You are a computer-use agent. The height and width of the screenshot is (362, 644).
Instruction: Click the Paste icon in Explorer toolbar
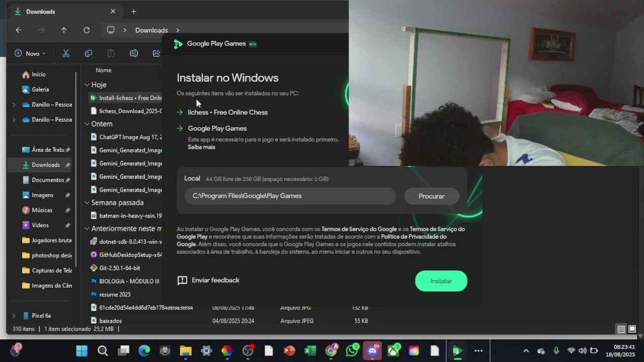coord(111,53)
